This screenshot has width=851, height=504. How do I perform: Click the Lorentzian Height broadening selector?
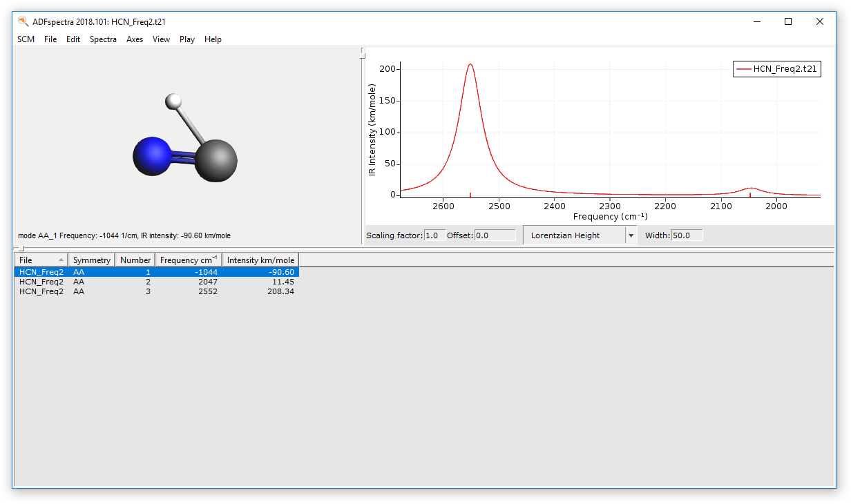[580, 235]
